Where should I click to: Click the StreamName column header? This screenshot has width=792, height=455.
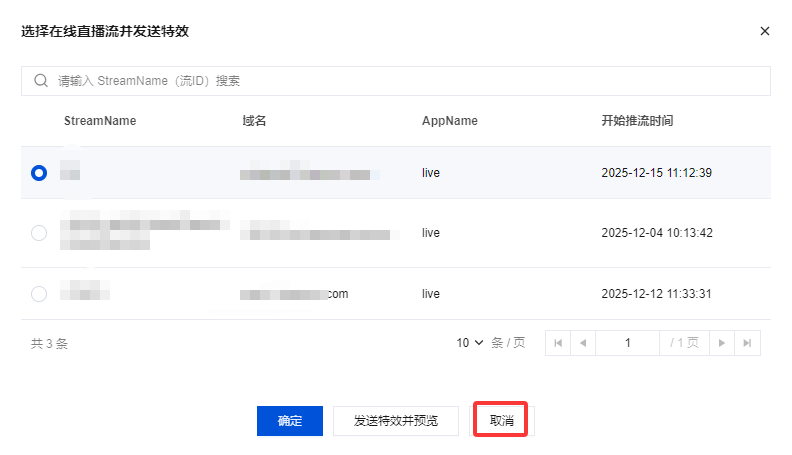100,121
